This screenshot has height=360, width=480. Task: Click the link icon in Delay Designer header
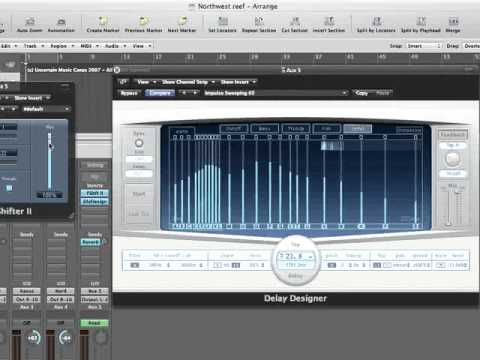click(123, 82)
